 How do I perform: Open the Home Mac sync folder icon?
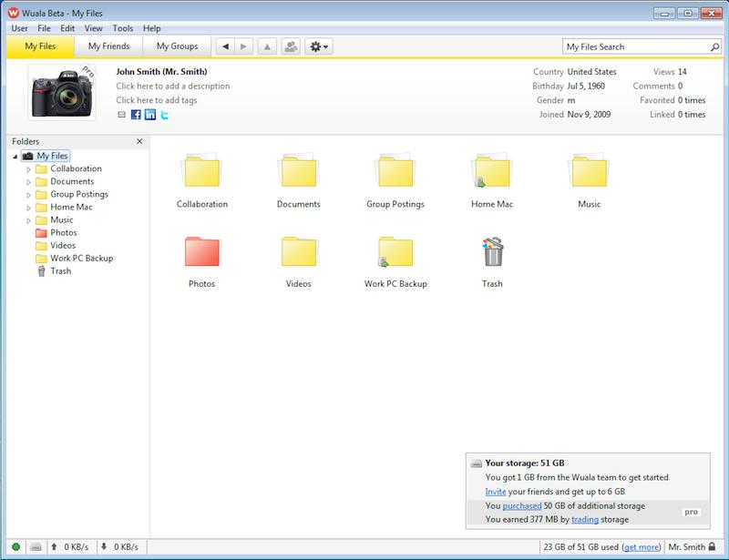coord(492,170)
